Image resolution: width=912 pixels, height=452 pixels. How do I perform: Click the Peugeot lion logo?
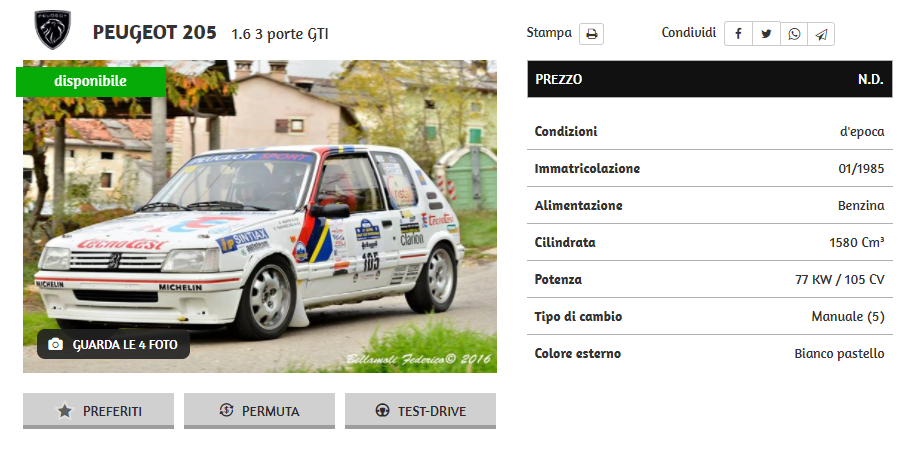click(52, 30)
